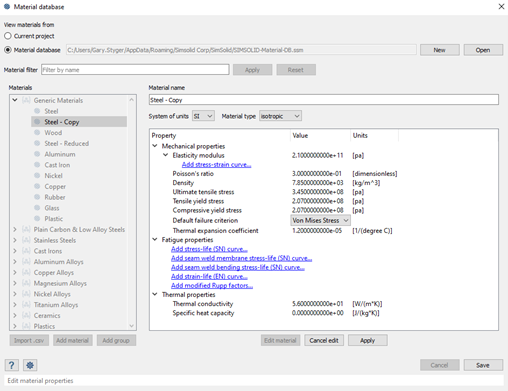
Task: Click the Glass material bullet icon
Action: coord(37,208)
